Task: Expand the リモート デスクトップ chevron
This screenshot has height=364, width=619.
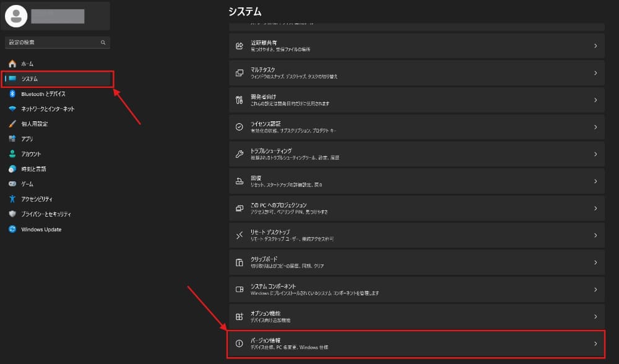Action: [x=594, y=235]
